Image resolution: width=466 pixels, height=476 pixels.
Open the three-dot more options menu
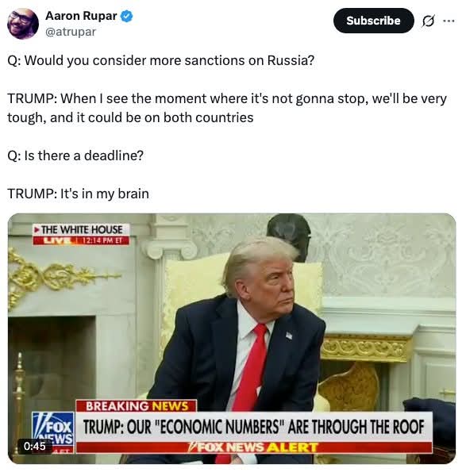449,21
